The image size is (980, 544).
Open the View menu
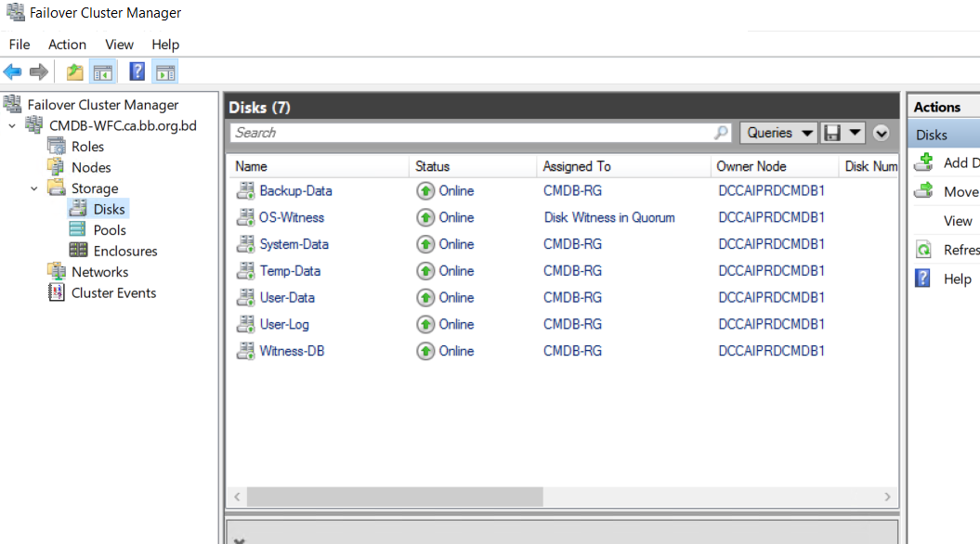pyautogui.click(x=119, y=45)
